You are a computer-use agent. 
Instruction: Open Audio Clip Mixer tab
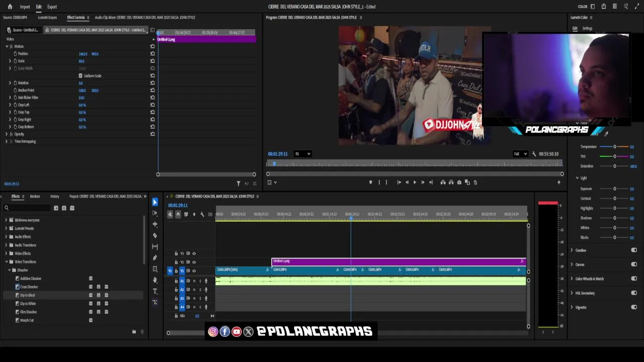tap(145, 18)
